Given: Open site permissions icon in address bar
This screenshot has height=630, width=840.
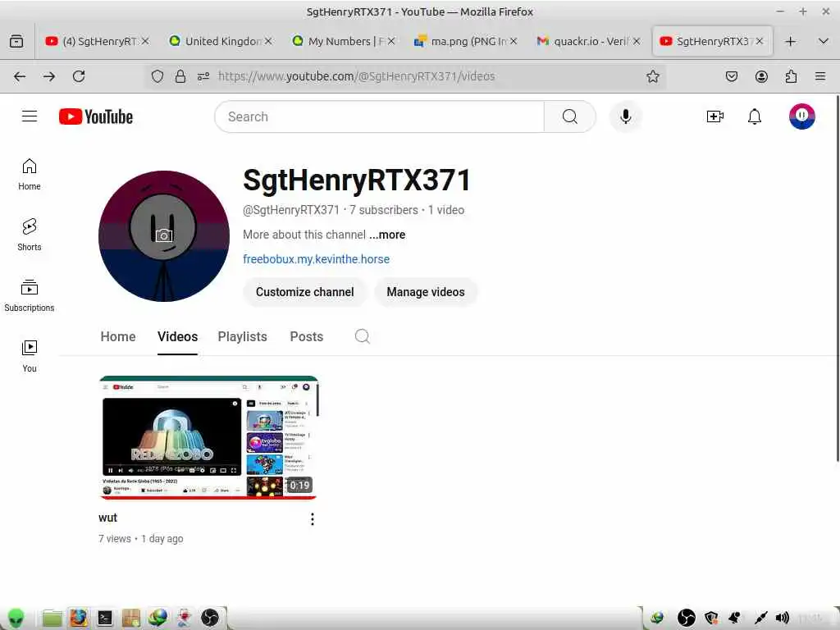Looking at the screenshot, I should (x=203, y=76).
